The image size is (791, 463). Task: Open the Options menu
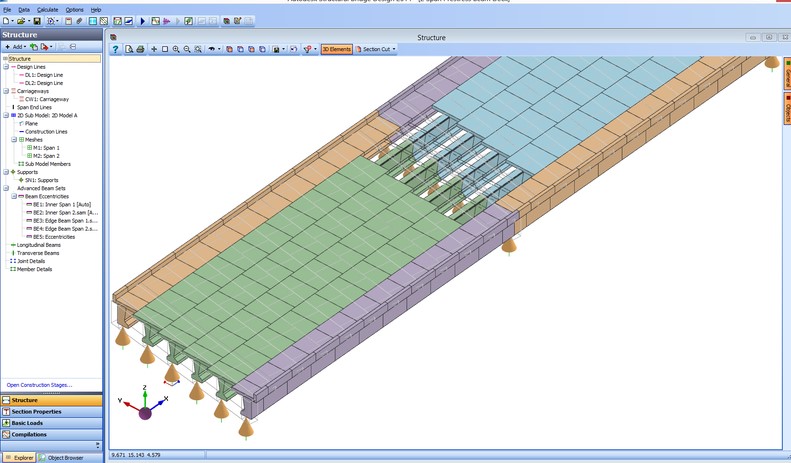(75, 9)
